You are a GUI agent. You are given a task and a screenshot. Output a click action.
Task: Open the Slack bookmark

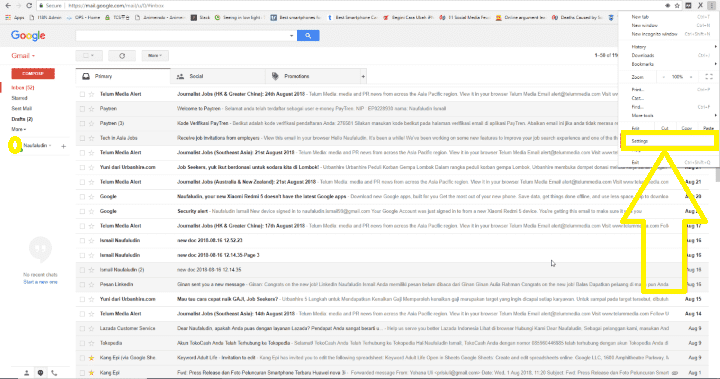pyautogui.click(x=200, y=17)
